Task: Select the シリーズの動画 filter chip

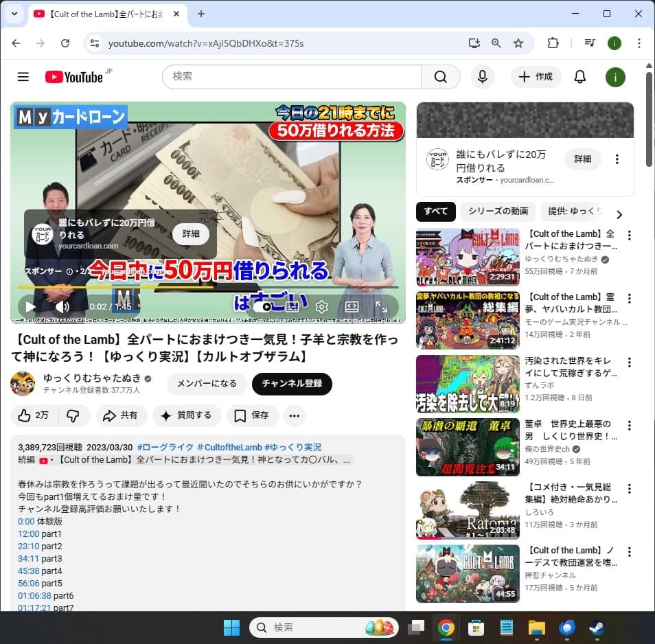Action: [x=498, y=211]
